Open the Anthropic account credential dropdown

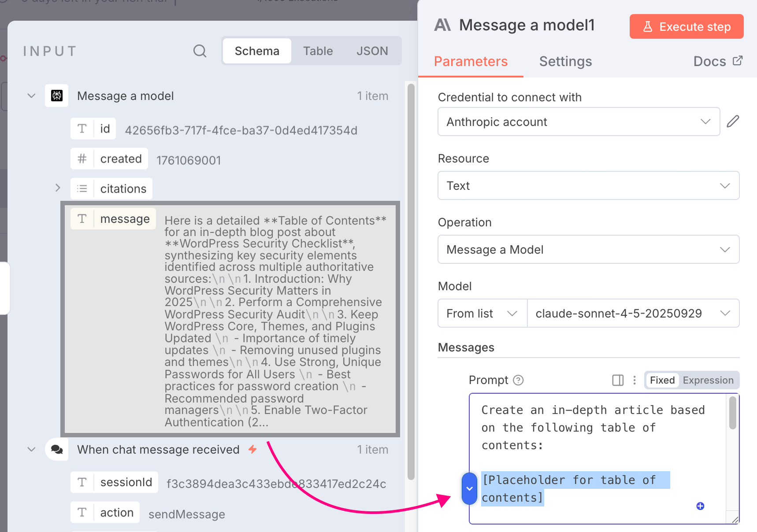(578, 122)
